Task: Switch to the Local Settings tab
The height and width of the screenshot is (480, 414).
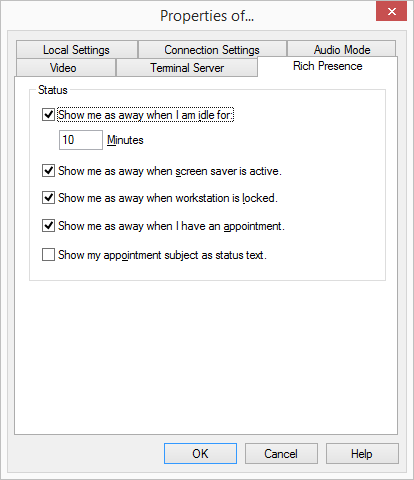Action: point(76,50)
